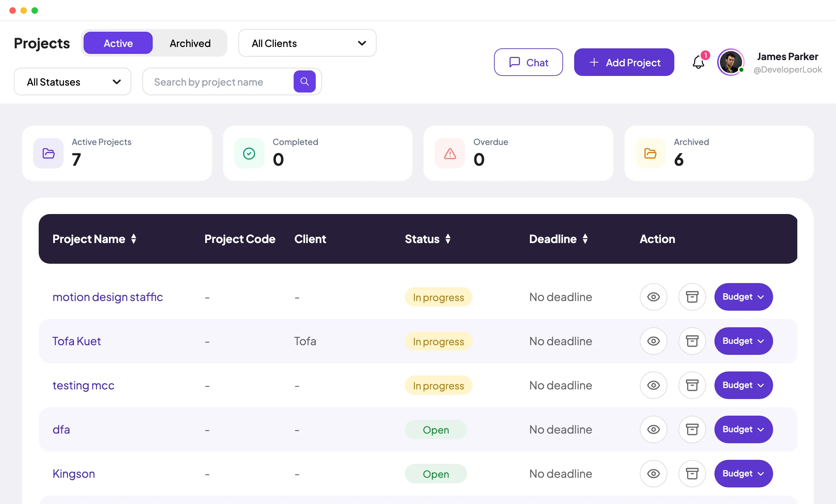Image resolution: width=836 pixels, height=504 pixels.
Task: View the Kingson project (eye icon)
Action: point(653,474)
